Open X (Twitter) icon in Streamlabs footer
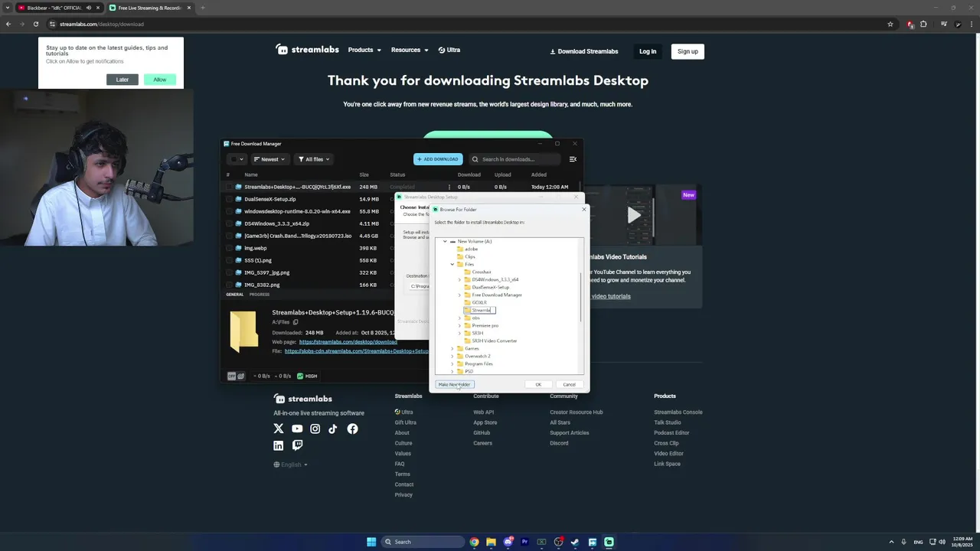This screenshot has height=551, width=980. click(279, 429)
